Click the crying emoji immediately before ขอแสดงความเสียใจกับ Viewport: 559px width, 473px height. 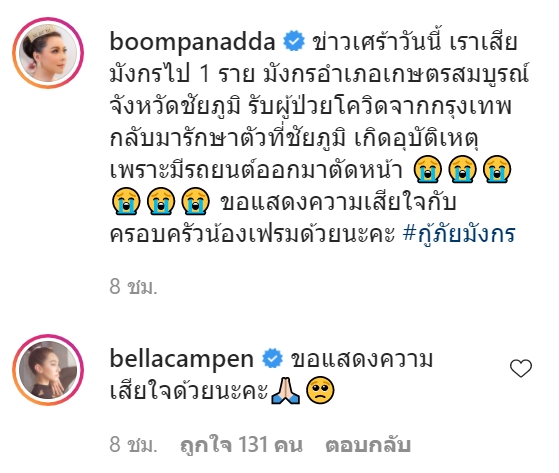point(195,201)
